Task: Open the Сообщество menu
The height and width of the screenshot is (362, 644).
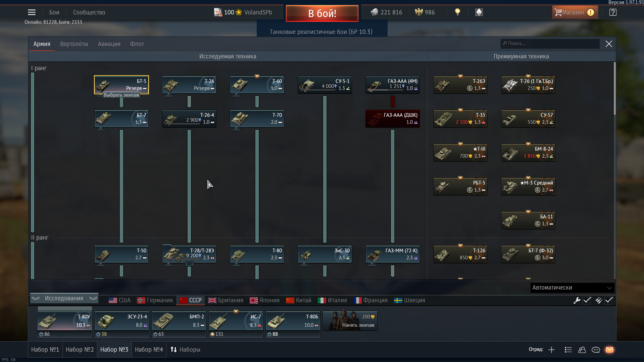Action: [89, 12]
